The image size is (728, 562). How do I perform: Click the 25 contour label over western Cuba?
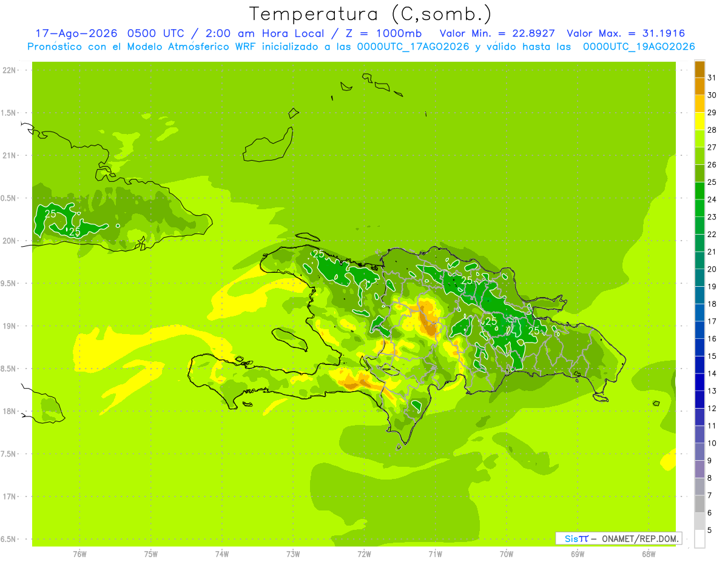[x=51, y=213]
